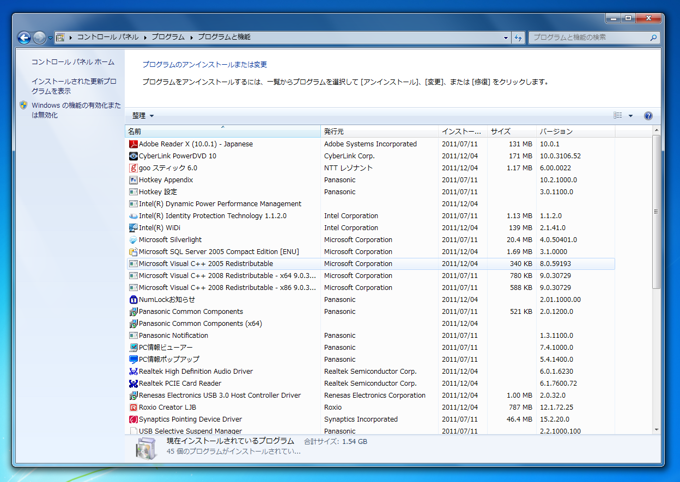
Task: Sort by the 名前 column header
Action: tap(223, 131)
